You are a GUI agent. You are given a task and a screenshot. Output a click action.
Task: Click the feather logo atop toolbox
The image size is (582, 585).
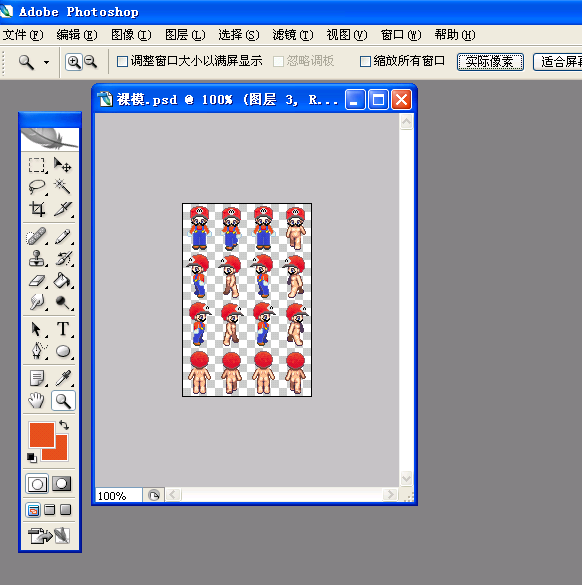50,139
